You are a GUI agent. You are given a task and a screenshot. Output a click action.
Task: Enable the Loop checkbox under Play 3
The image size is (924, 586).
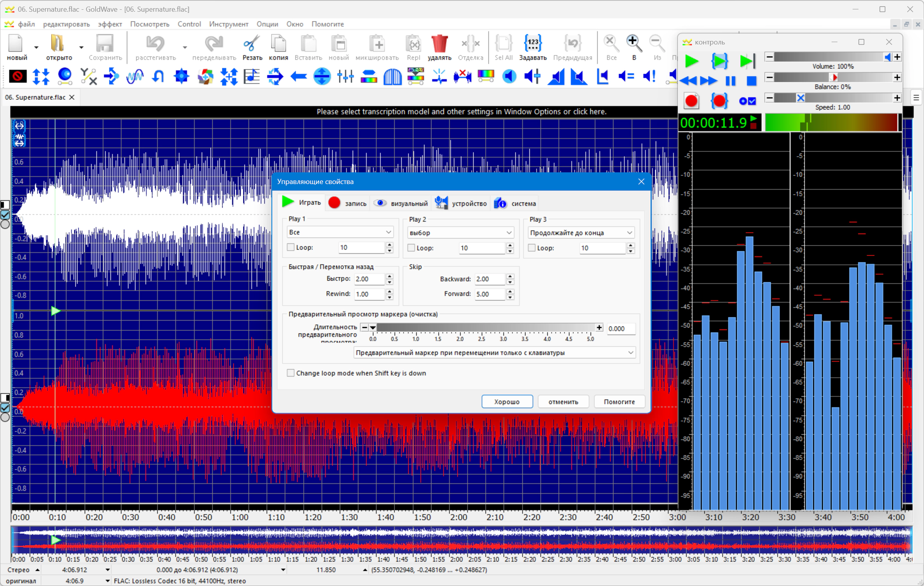532,248
